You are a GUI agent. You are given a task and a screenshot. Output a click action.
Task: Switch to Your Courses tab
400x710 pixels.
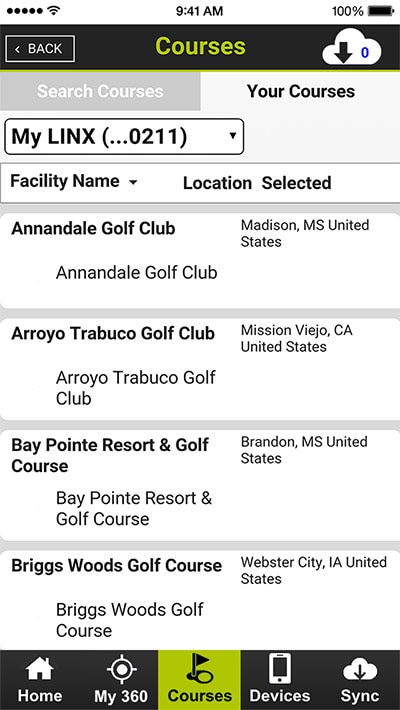(x=300, y=91)
